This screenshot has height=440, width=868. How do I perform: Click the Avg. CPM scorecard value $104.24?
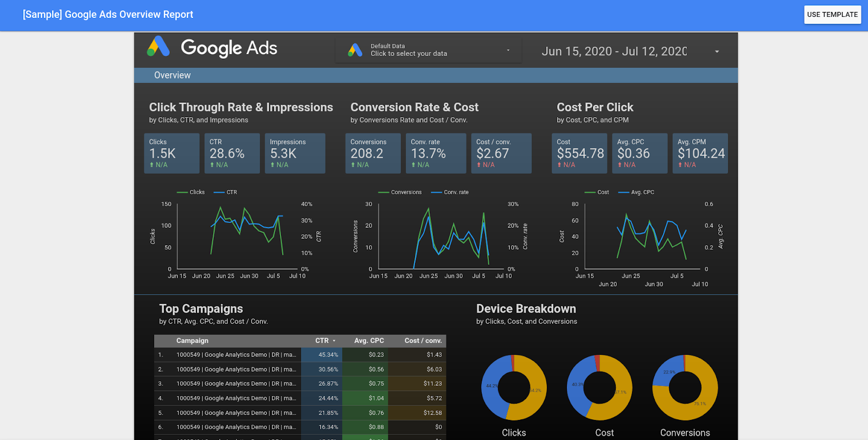tap(701, 154)
